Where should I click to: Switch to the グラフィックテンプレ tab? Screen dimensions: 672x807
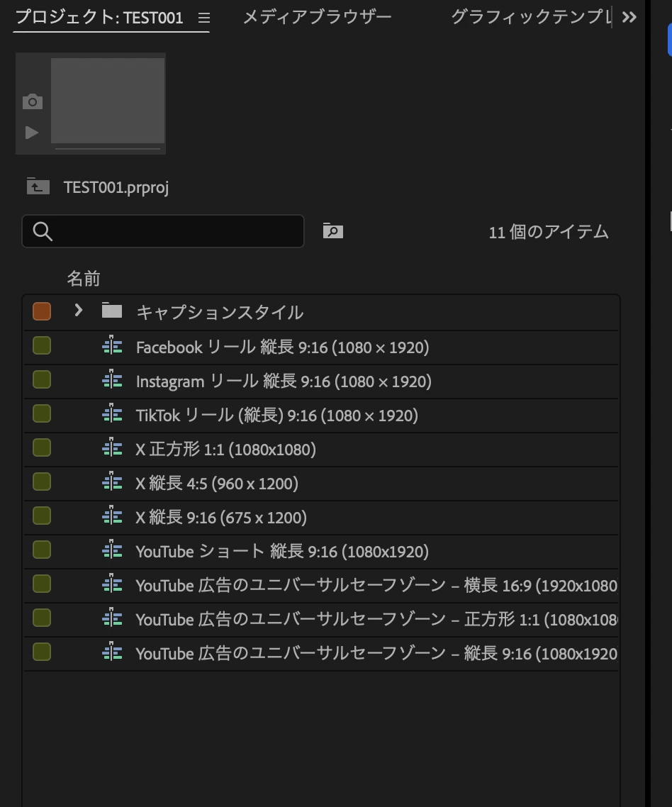click(531, 17)
